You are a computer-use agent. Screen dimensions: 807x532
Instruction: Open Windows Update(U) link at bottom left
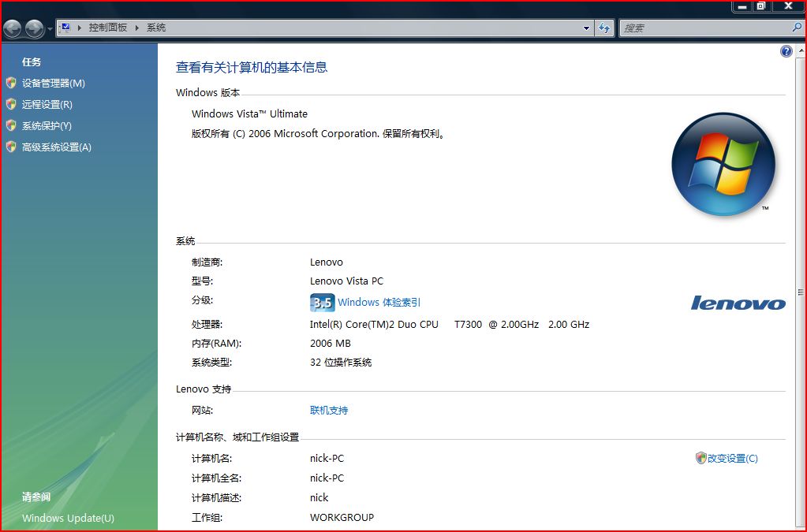coord(68,518)
